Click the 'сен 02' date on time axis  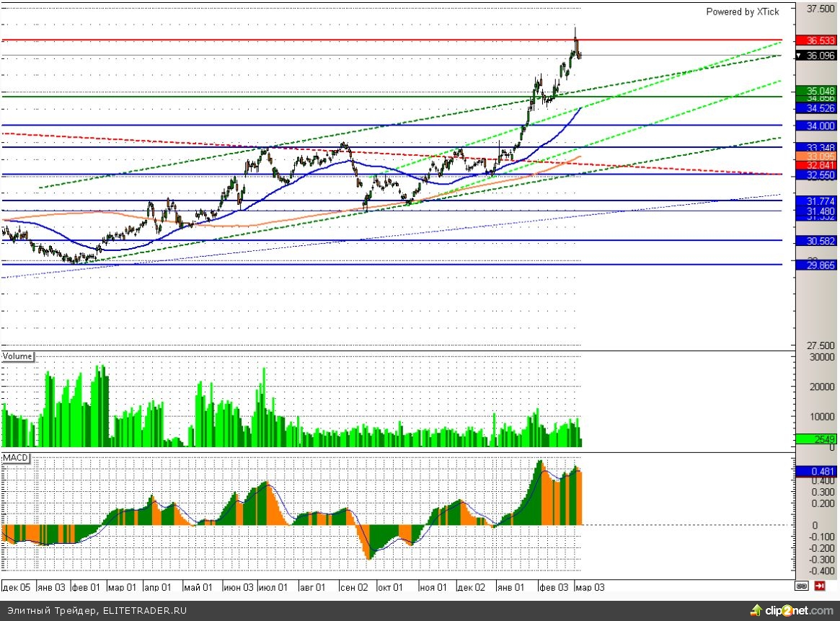click(355, 587)
